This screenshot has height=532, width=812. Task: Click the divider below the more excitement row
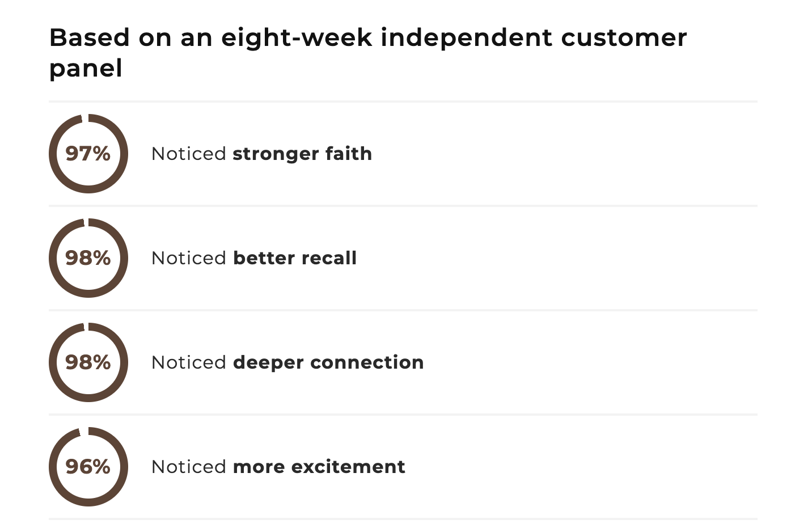click(x=403, y=518)
